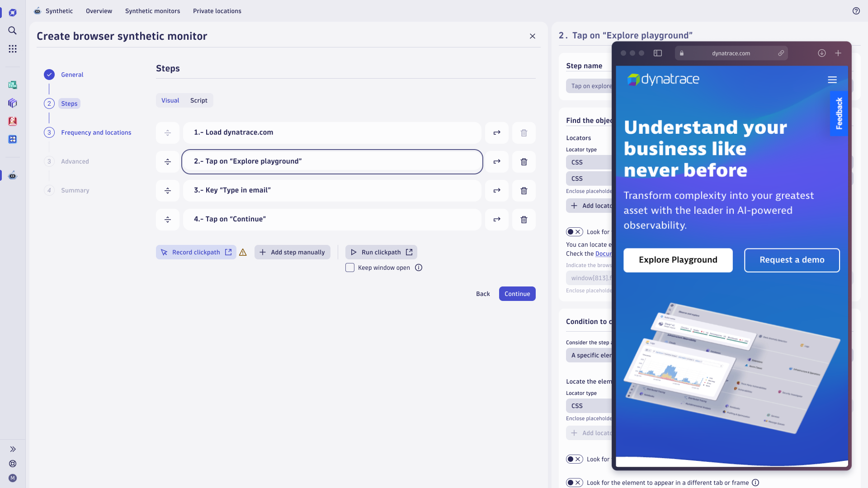Image resolution: width=868 pixels, height=488 pixels.
Task: Click Add locator under Find the object
Action: coord(589,206)
